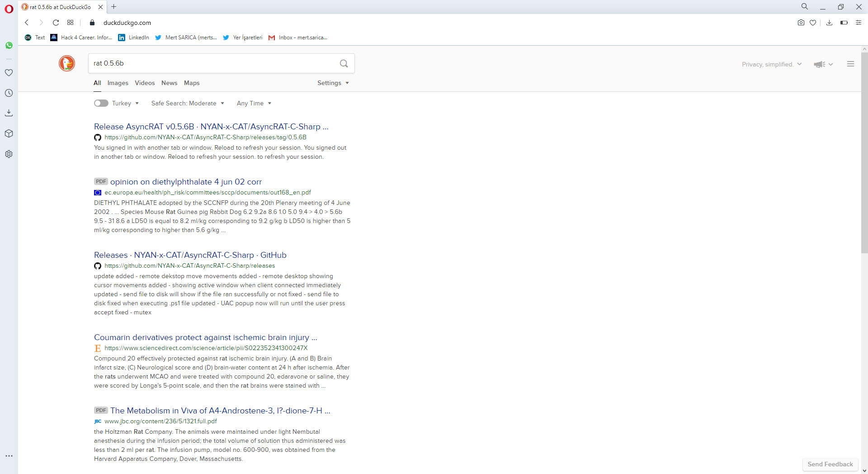
Task: Open Coumarin derivatives result link
Action: tap(206, 337)
